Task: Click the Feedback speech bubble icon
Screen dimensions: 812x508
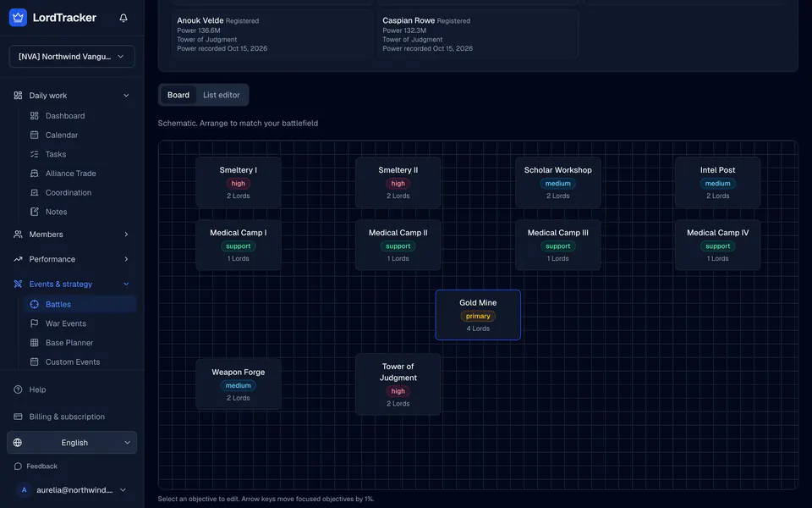Action: pos(18,466)
